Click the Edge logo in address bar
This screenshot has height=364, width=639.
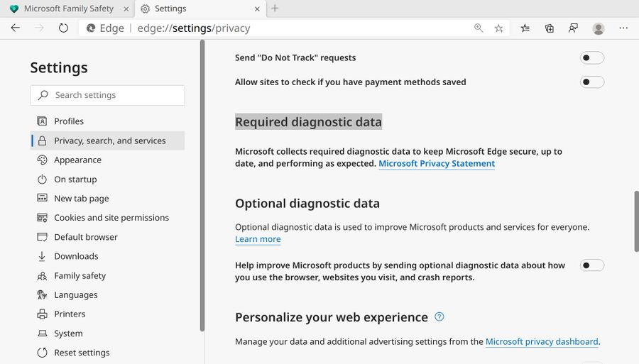pos(91,28)
